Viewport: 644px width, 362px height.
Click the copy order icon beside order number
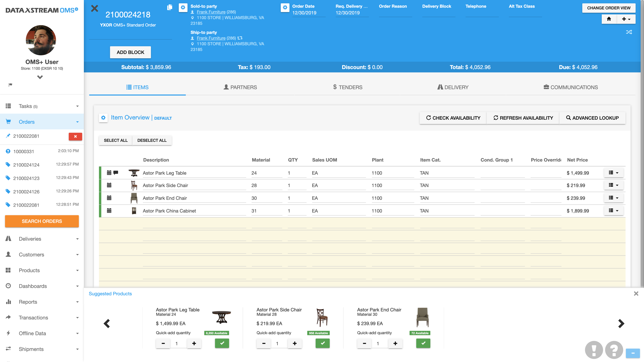point(170,7)
